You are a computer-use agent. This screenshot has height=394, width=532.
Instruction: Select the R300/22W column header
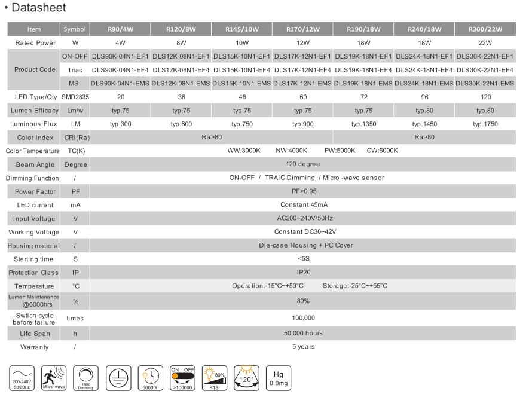point(485,29)
